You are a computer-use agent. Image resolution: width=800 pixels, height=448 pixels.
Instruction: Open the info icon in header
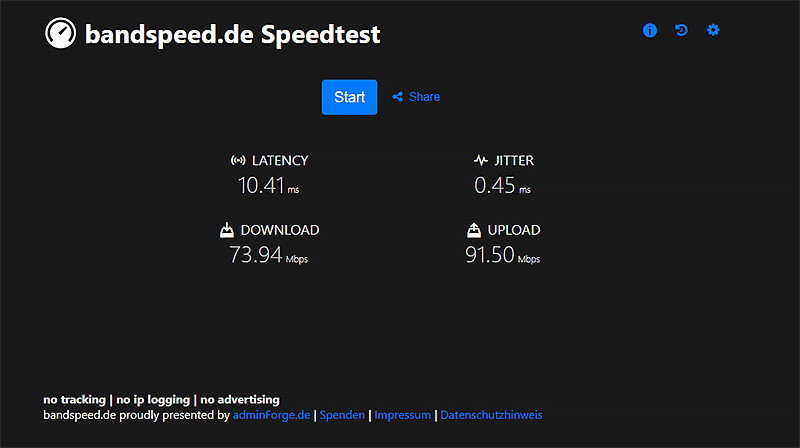649,30
